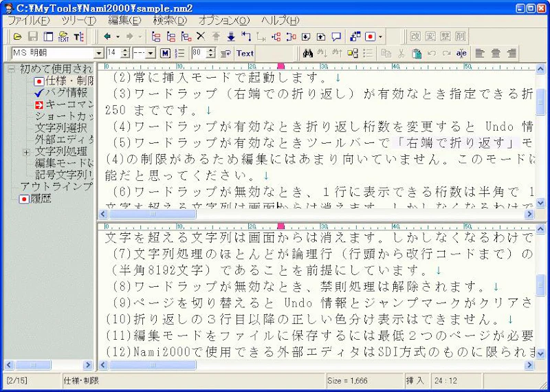Select the 履歴 tree item
Viewport: 550px width, 392px height.
(x=41, y=198)
